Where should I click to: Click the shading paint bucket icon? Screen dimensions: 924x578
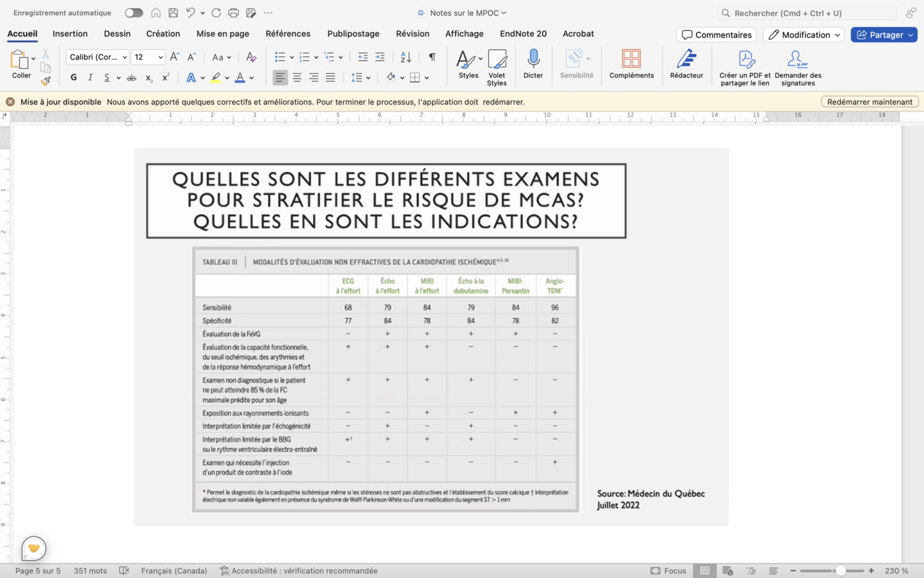click(x=391, y=78)
